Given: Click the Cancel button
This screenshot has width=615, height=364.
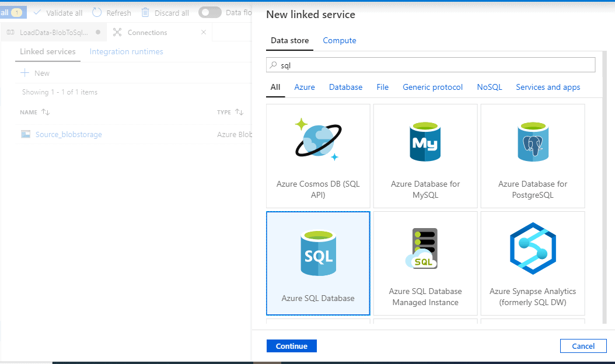Looking at the screenshot, I should click(583, 346).
